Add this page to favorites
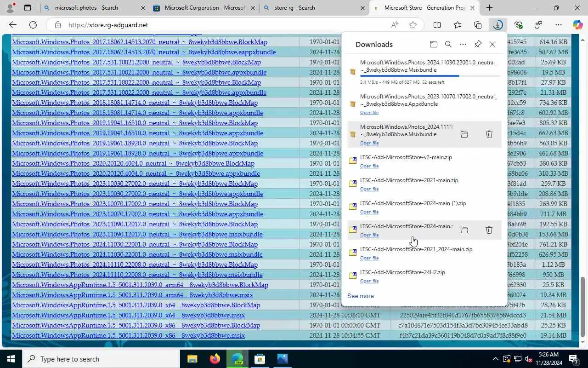Screen dimensions: 588x368 [413, 25]
